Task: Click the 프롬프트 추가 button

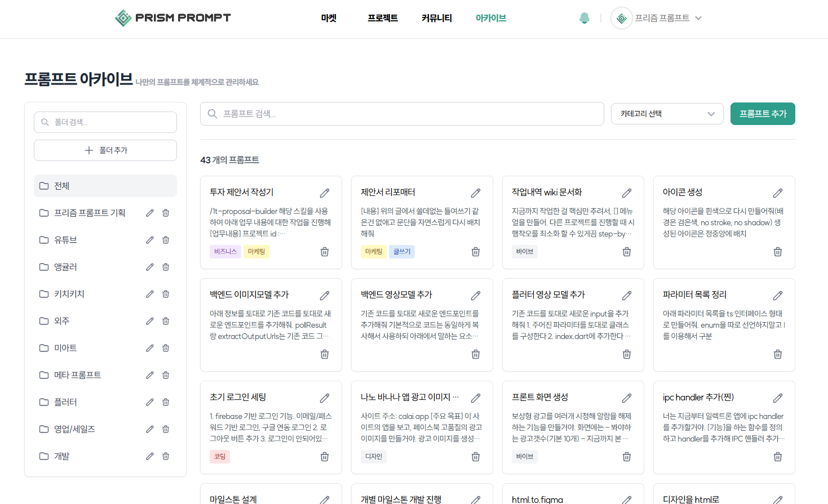Action: coord(763,114)
